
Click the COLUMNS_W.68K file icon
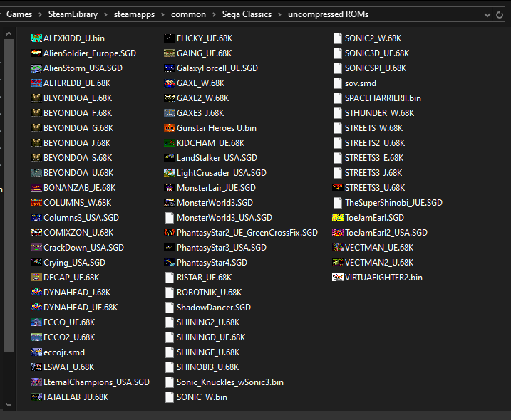[36, 203]
